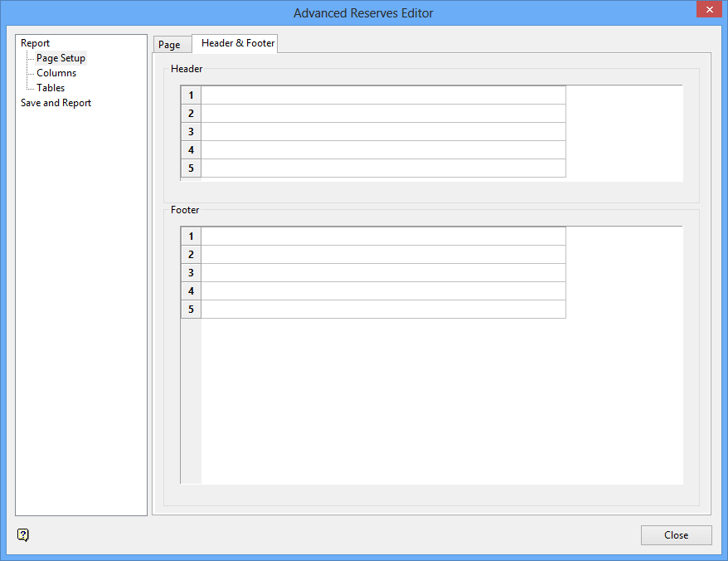The height and width of the screenshot is (561, 728).
Task: Click Header line 4 text field
Action: (384, 150)
